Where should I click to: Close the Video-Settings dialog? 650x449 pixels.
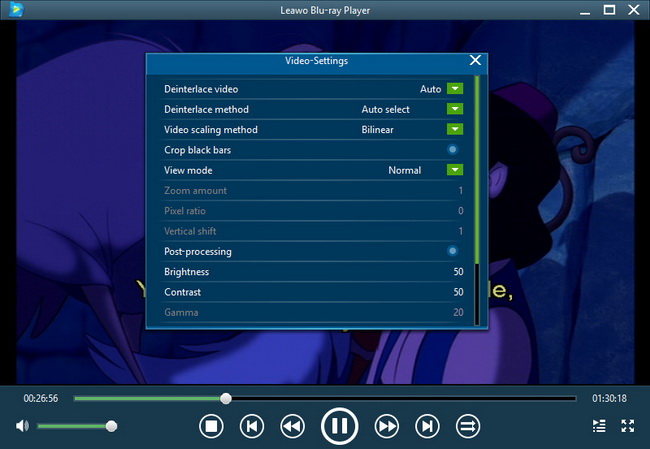click(x=475, y=60)
